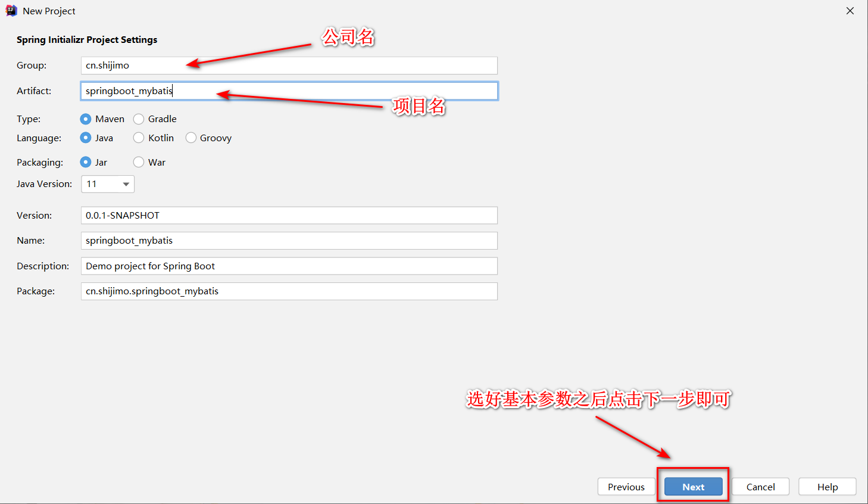Click the 'Name:' label

pyautogui.click(x=30, y=241)
